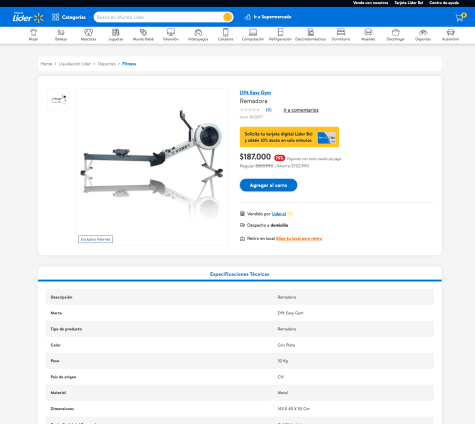The height and width of the screenshot is (424, 475).
Task: Open the Dormitorio category
Action: tap(341, 35)
